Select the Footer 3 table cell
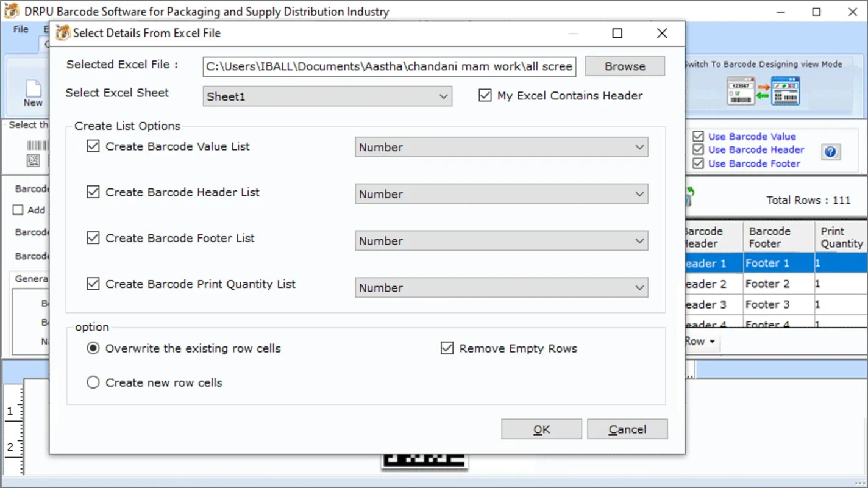 click(779, 304)
